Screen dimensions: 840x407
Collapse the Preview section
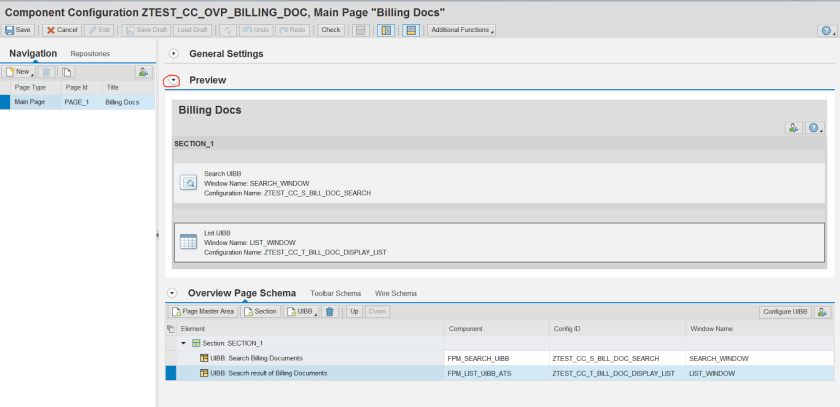tap(172, 80)
